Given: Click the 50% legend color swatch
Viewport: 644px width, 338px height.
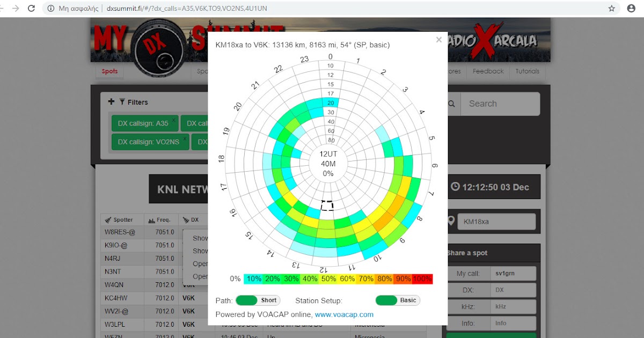Looking at the screenshot, I should [328, 278].
